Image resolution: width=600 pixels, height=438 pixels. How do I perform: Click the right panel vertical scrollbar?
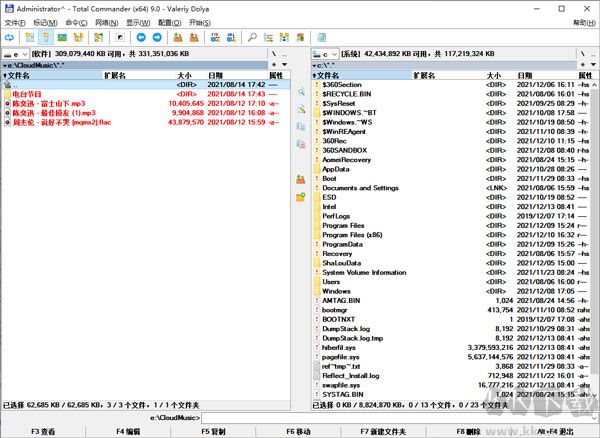(x=594, y=239)
